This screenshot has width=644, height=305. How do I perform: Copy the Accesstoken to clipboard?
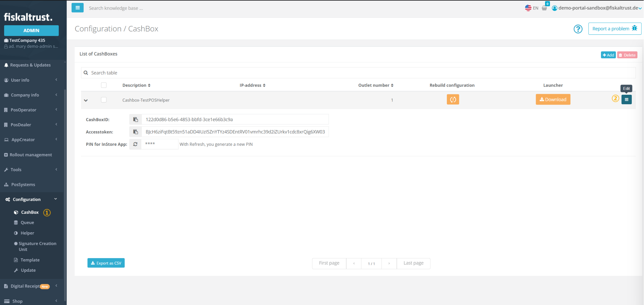135,132
